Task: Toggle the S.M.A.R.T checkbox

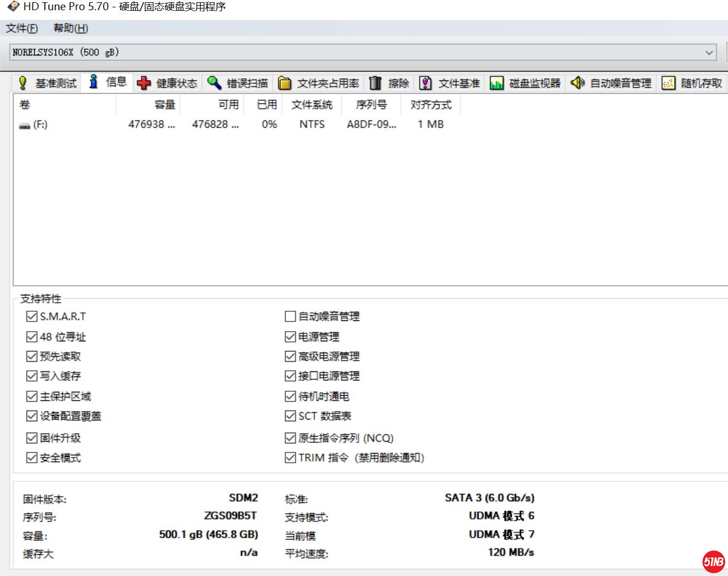Action: tap(32, 316)
